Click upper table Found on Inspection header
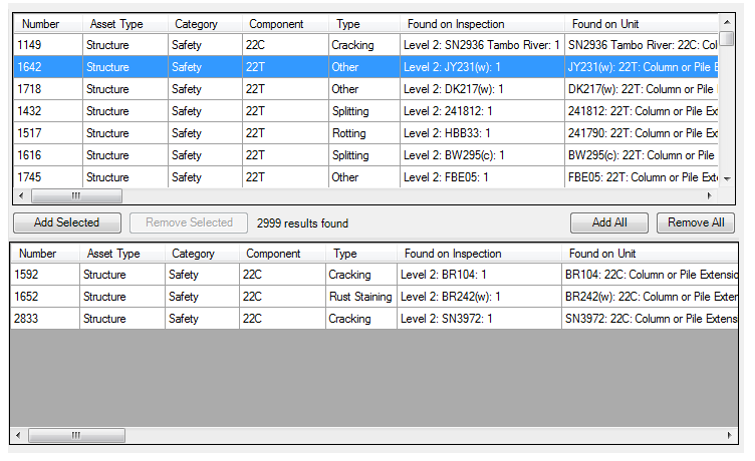755x461 pixels. click(456, 24)
